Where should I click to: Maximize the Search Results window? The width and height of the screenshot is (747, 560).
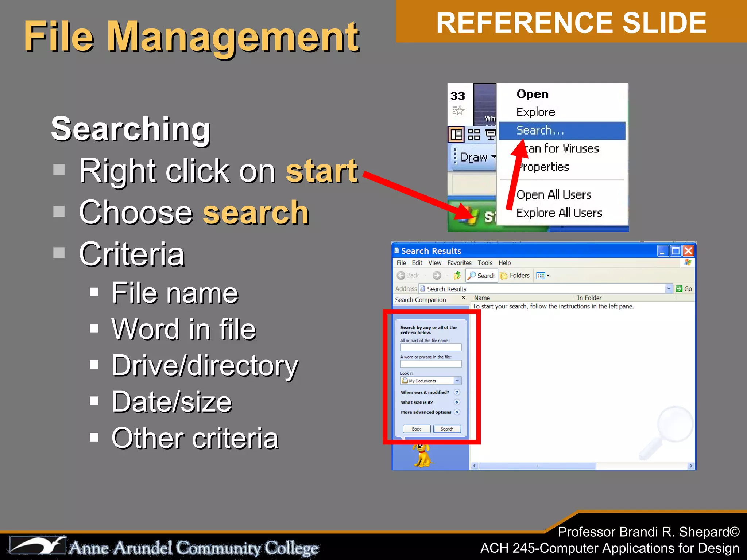[676, 251]
